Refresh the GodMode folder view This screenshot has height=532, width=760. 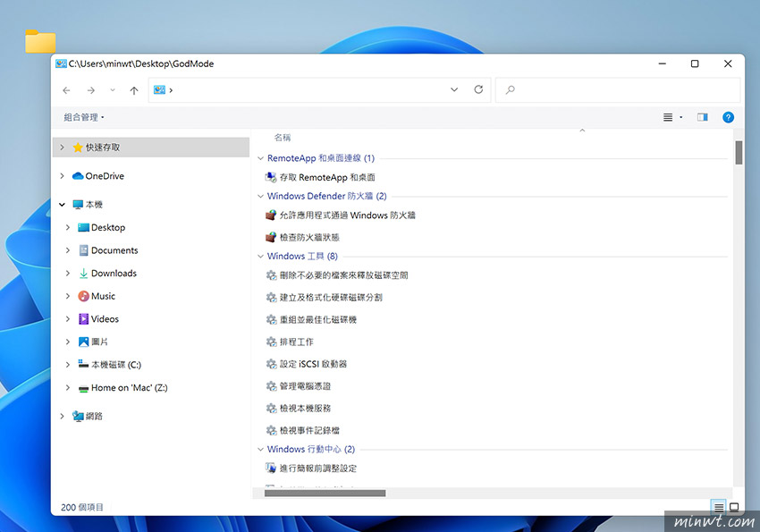coord(478,89)
